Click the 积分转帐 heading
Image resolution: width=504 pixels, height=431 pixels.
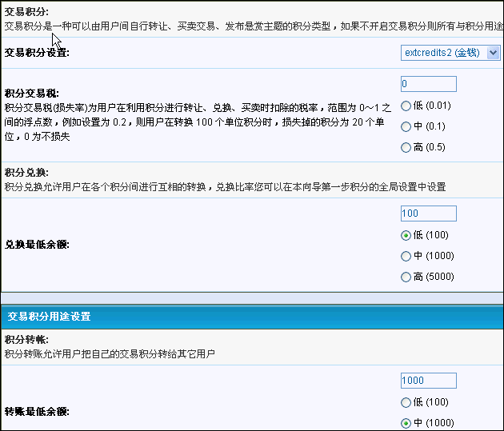click(26, 340)
